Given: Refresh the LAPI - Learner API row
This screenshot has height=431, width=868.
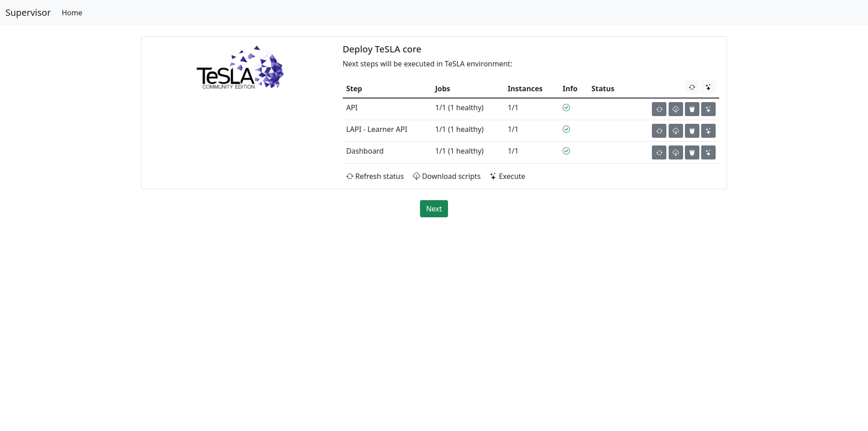Looking at the screenshot, I should click(659, 131).
